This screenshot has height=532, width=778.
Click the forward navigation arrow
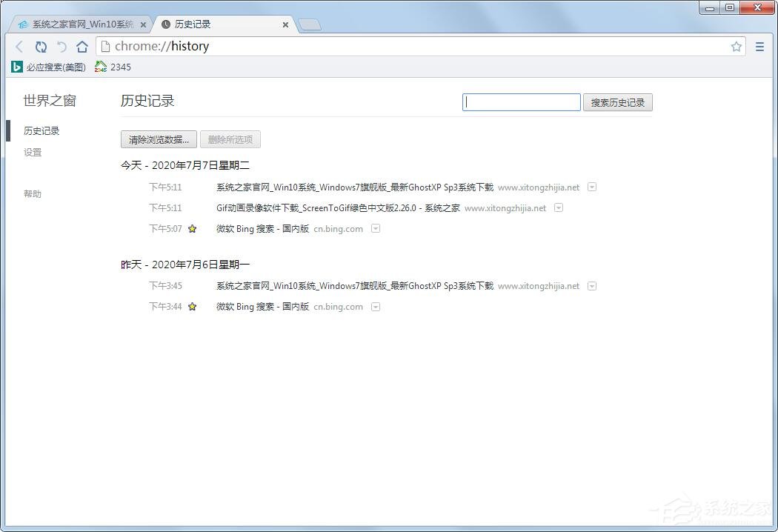point(61,46)
